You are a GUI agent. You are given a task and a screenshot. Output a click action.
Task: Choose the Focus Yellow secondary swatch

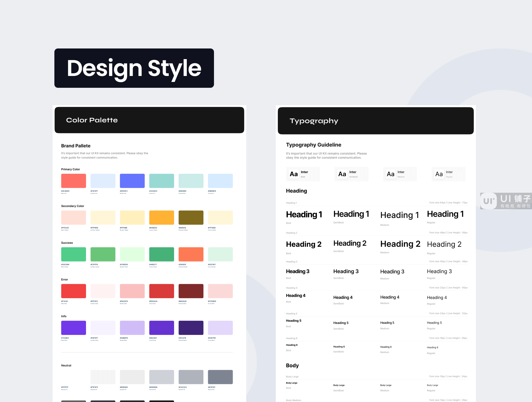[220, 218]
